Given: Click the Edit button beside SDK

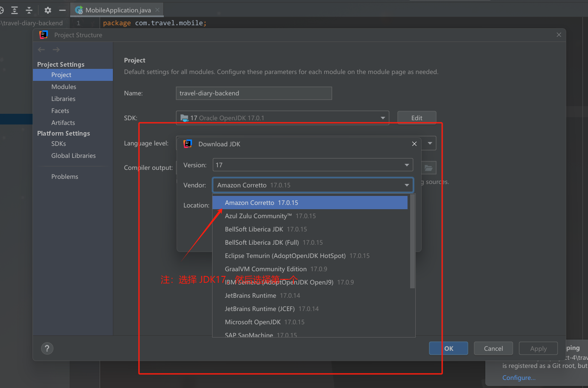Looking at the screenshot, I should [x=417, y=118].
